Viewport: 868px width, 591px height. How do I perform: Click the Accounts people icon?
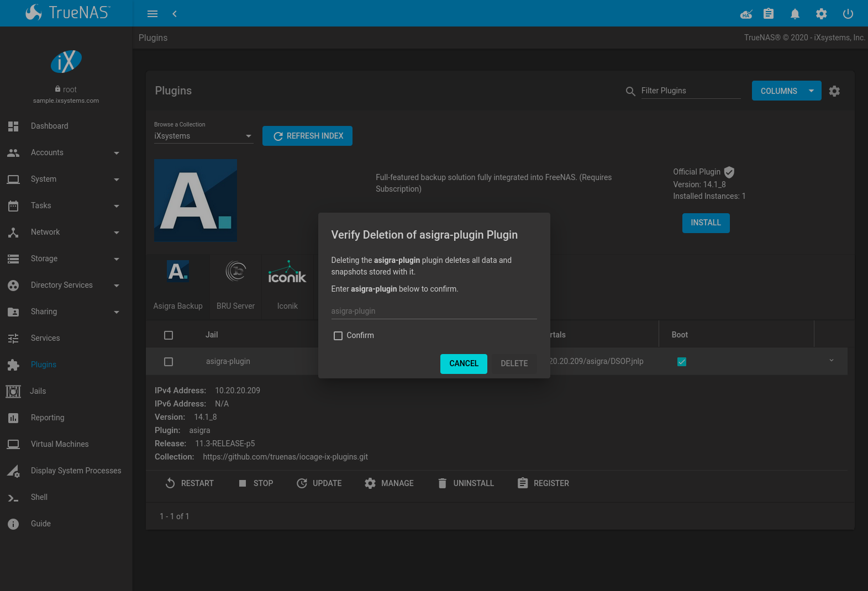(x=13, y=152)
